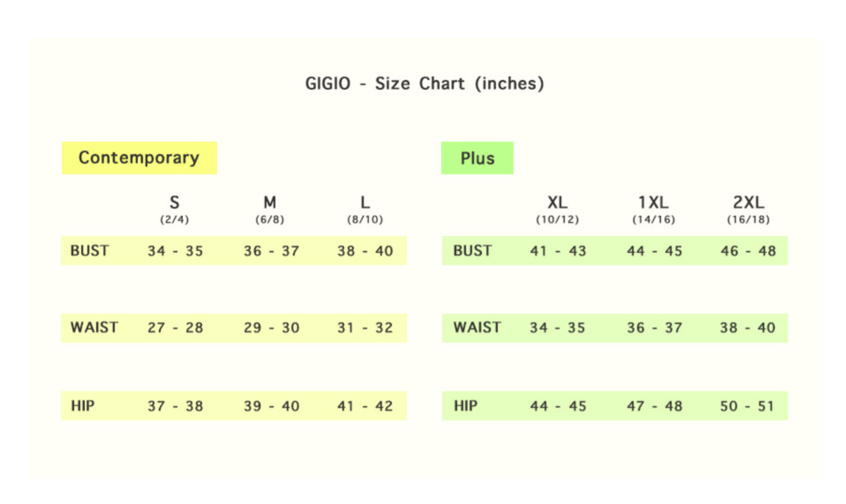Click the BUST row label under Contemporary

(89, 251)
